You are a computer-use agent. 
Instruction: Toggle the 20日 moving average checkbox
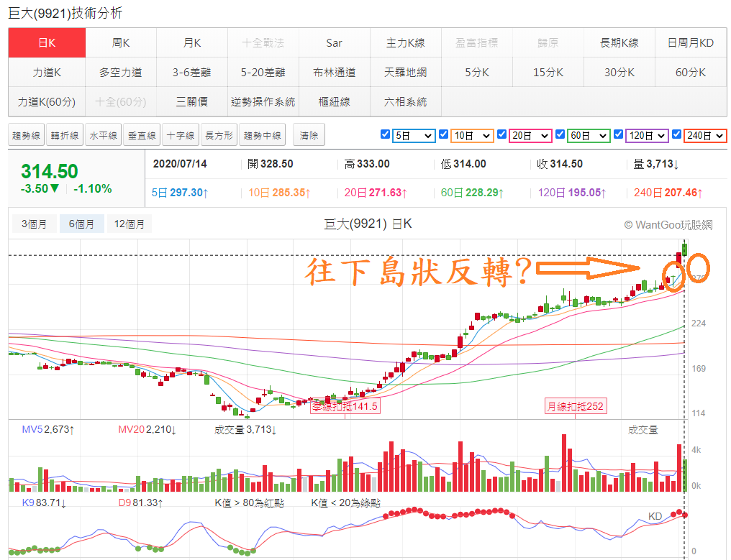coord(501,134)
